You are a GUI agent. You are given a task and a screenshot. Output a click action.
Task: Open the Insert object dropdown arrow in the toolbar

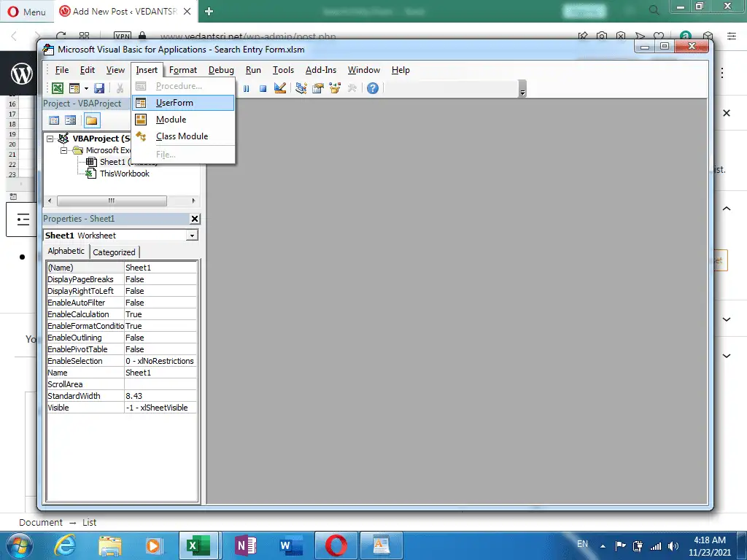point(86,88)
